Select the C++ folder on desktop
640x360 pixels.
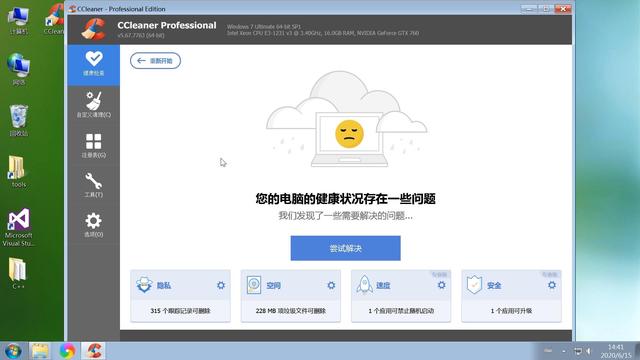[x=18, y=273]
